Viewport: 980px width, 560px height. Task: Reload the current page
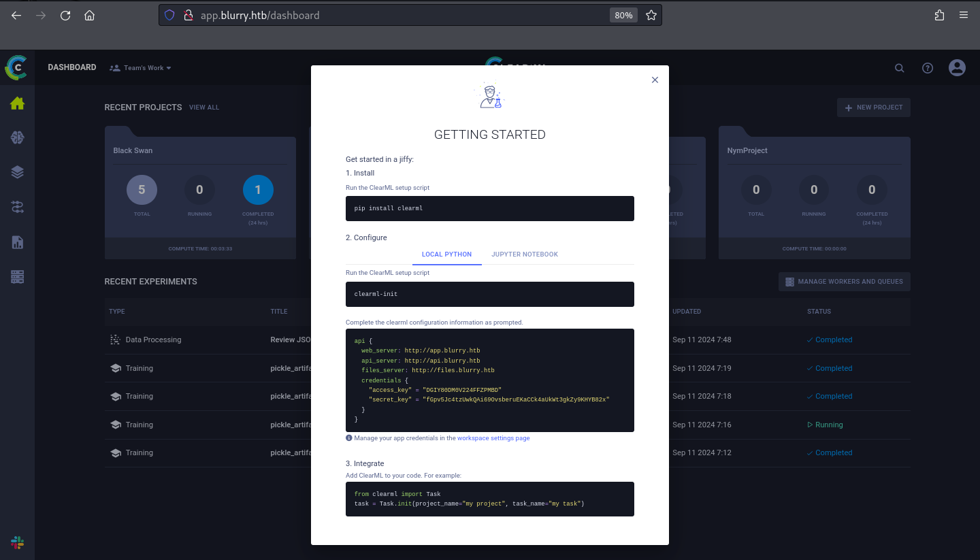(x=65, y=15)
